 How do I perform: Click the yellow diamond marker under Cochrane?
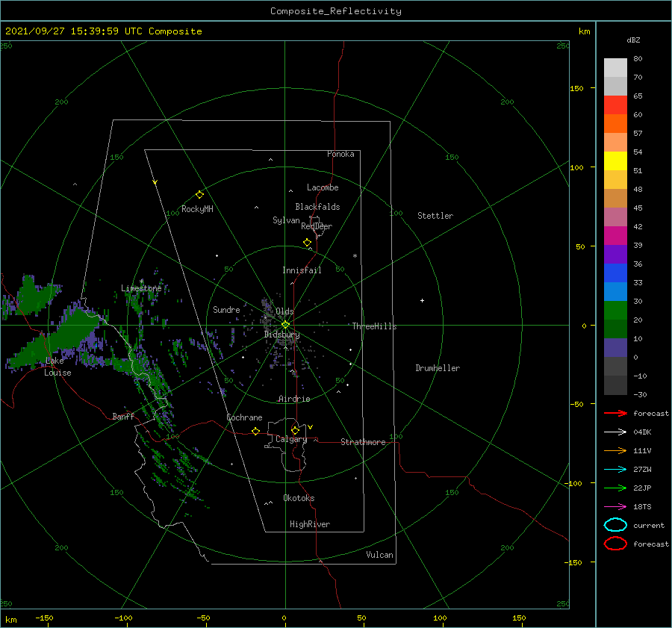point(256,431)
